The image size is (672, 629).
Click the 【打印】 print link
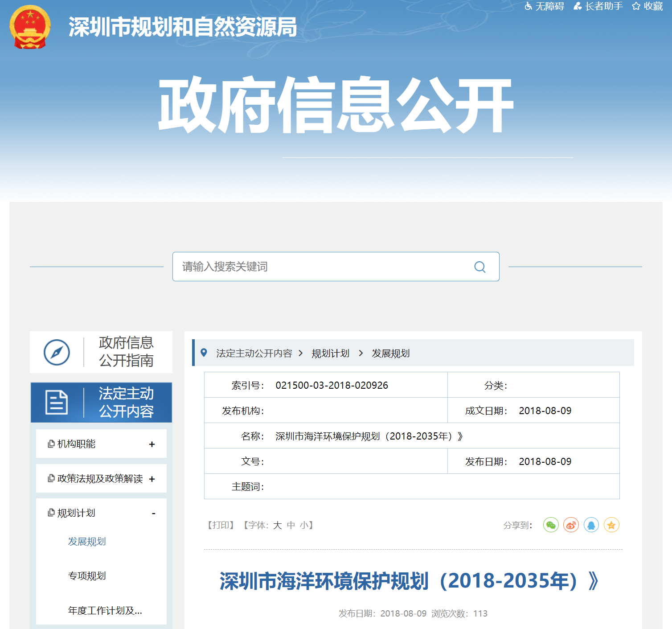221,526
